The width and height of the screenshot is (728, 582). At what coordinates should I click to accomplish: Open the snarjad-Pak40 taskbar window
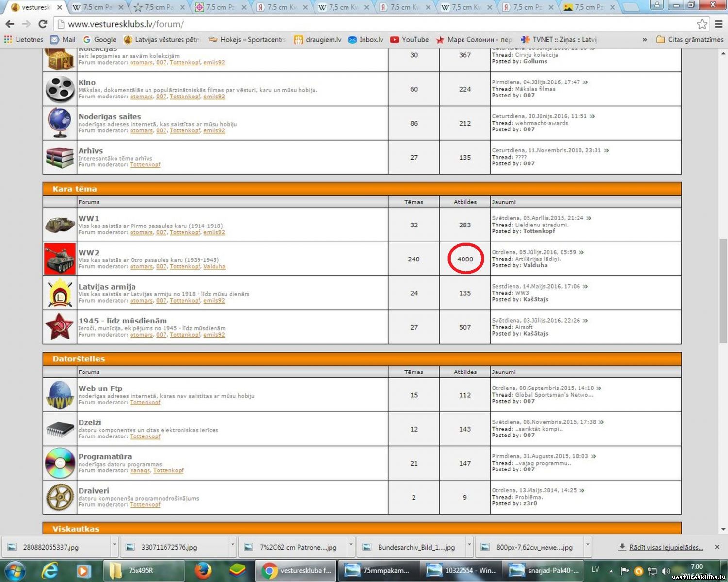point(544,570)
